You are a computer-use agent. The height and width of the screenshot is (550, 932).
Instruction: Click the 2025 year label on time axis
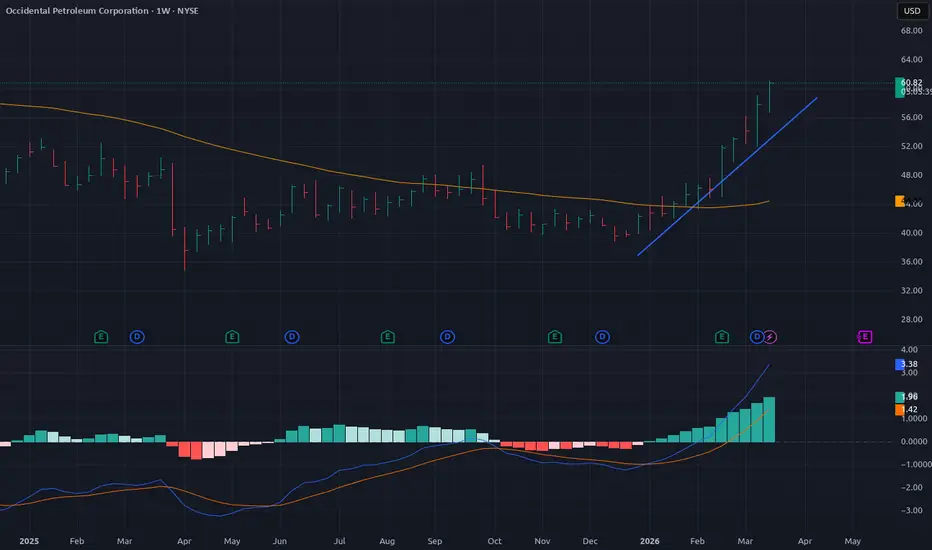(x=29, y=541)
